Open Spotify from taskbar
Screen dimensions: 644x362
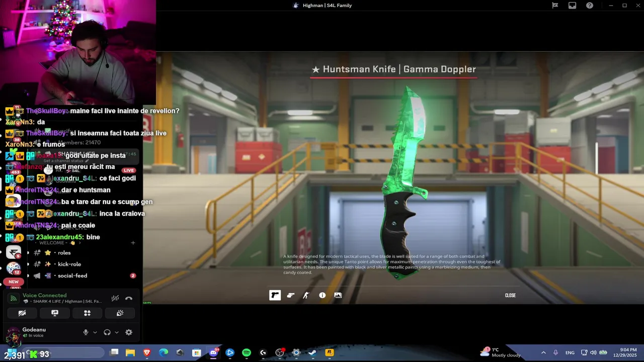click(246, 353)
